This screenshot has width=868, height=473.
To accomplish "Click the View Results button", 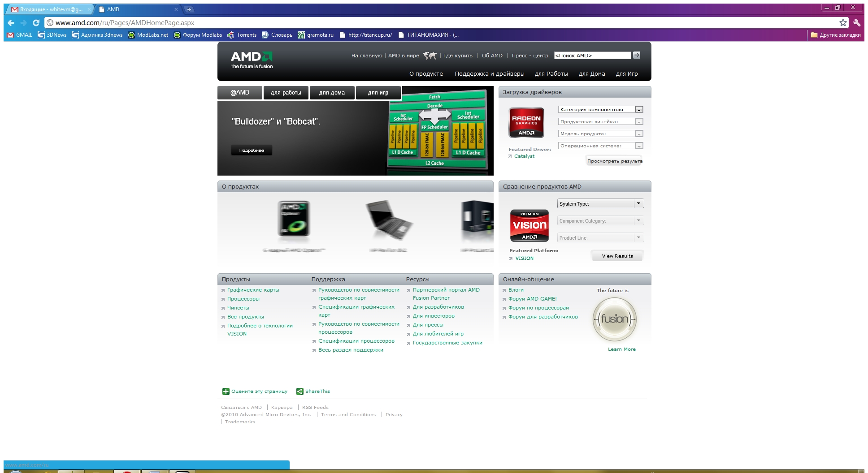I will (x=617, y=256).
